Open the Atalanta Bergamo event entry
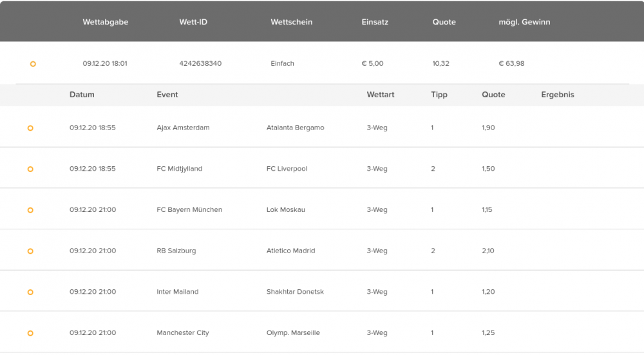Image resolution: width=644 pixels, height=355 pixels. pos(296,128)
